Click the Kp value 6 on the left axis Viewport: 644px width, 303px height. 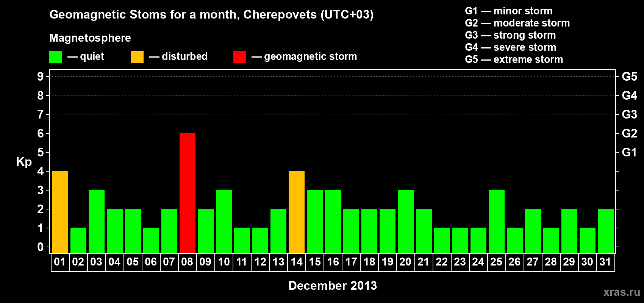(x=41, y=133)
